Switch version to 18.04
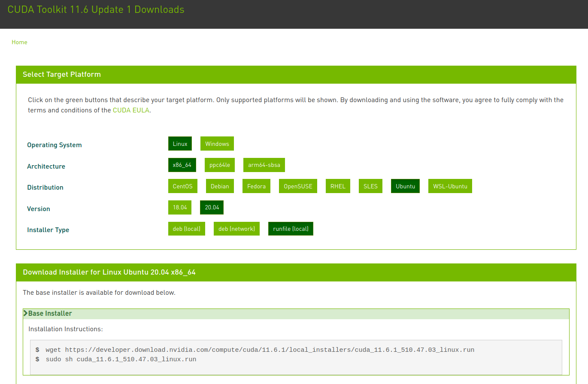 coord(180,207)
